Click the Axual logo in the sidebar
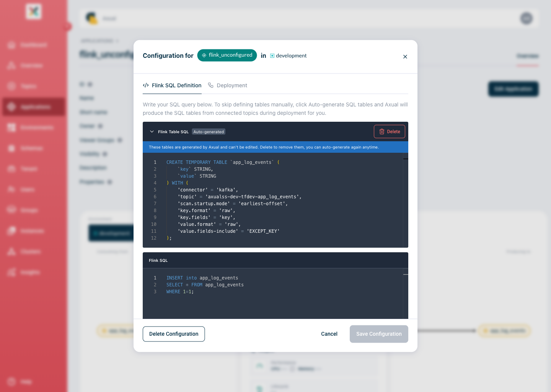The image size is (551, 392). (x=34, y=11)
